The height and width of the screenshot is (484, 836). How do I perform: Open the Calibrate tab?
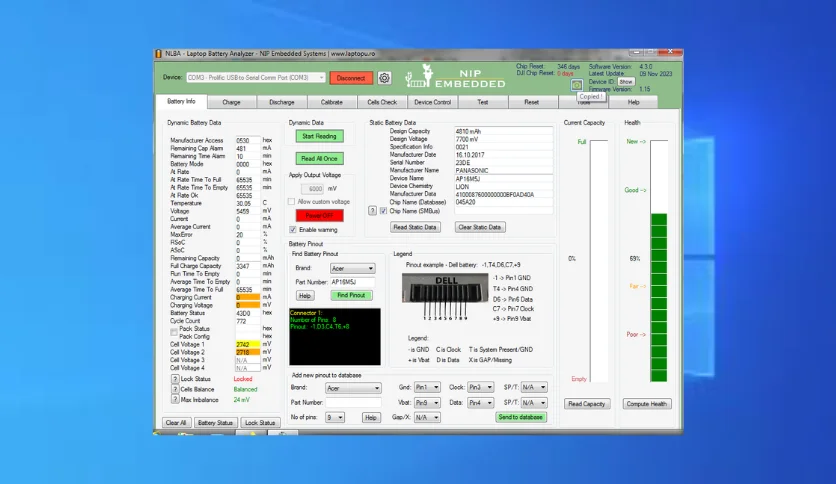(332, 102)
